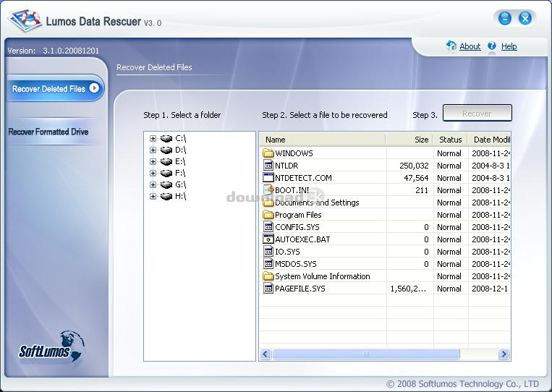
Task: Click the C:\ drive icon
Action: pos(166,139)
